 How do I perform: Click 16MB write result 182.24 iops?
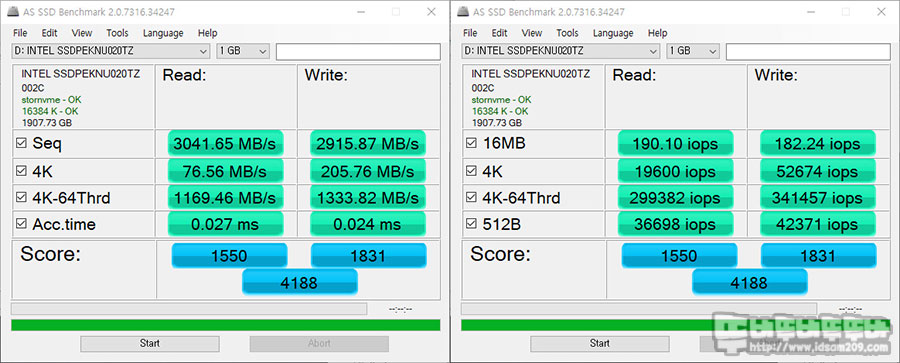[x=818, y=144]
